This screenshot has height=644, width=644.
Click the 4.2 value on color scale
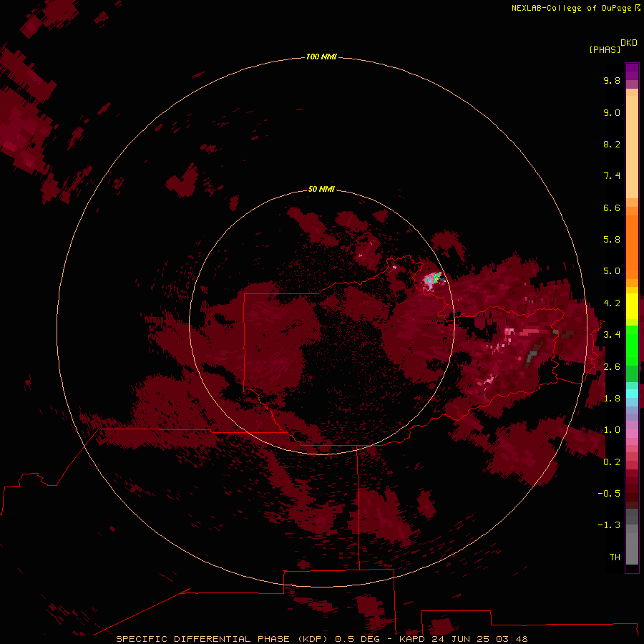point(612,303)
